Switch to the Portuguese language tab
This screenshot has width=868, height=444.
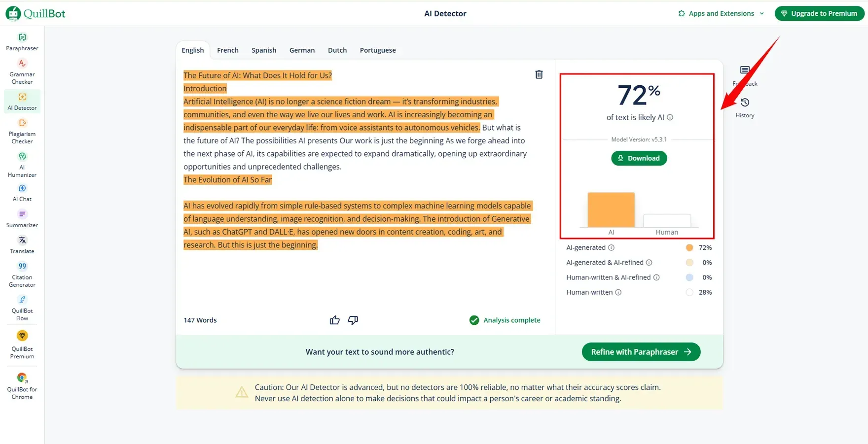click(378, 50)
